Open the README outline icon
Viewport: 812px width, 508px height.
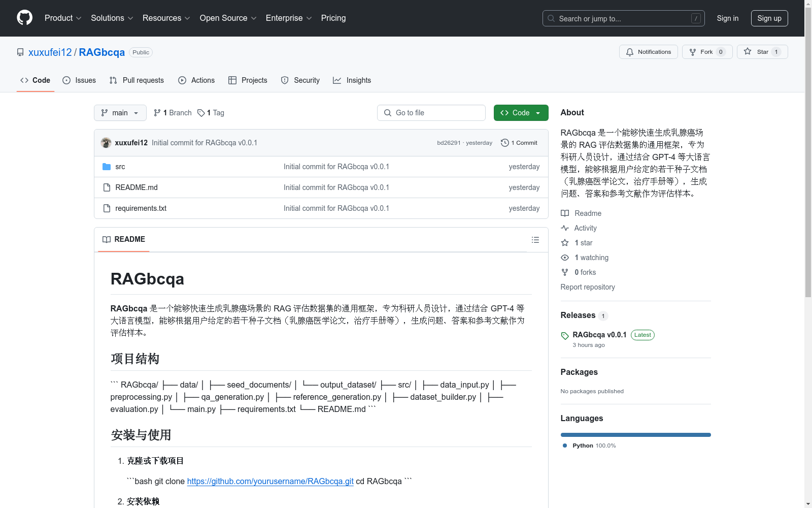535,240
